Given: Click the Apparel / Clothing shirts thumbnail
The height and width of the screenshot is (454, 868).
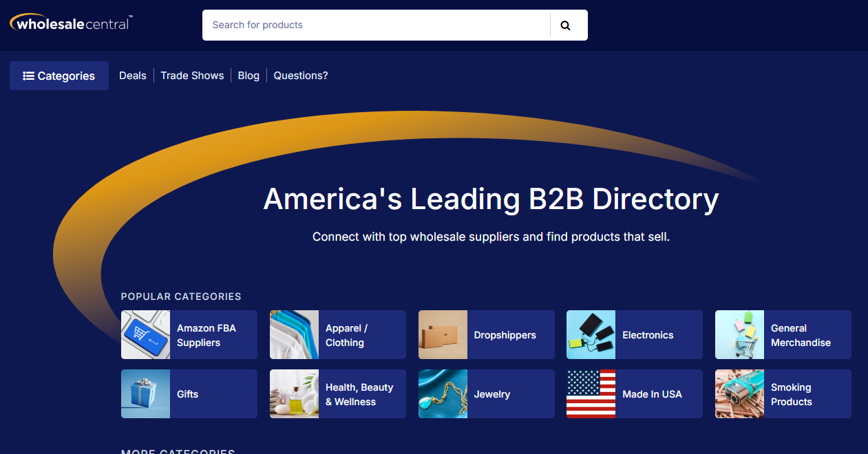Looking at the screenshot, I should pos(294,335).
